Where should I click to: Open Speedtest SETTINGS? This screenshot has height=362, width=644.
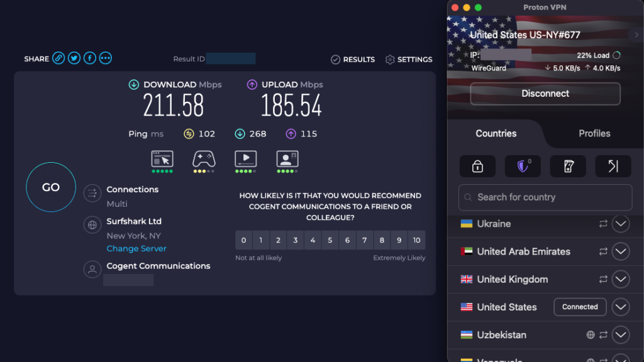point(409,60)
